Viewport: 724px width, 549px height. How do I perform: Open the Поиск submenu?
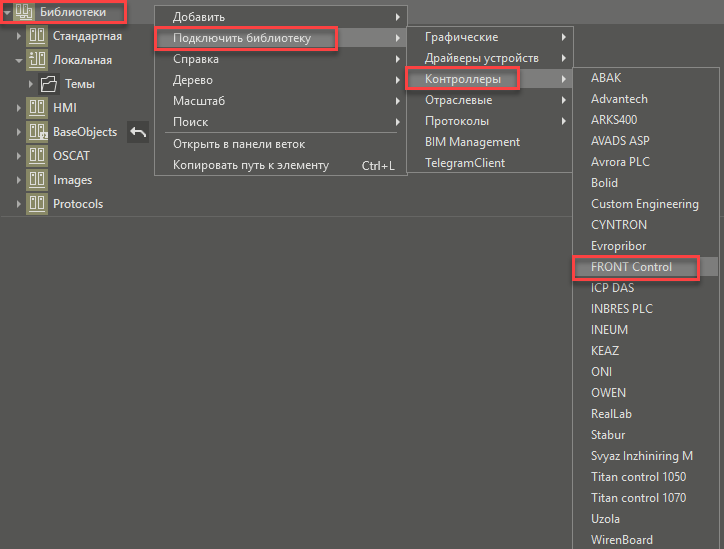[281, 122]
